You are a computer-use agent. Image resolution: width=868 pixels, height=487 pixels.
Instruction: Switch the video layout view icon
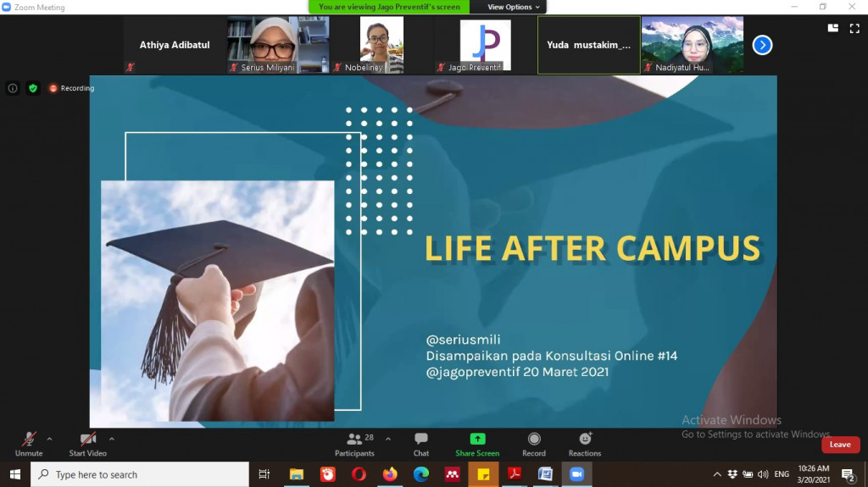[x=832, y=28]
